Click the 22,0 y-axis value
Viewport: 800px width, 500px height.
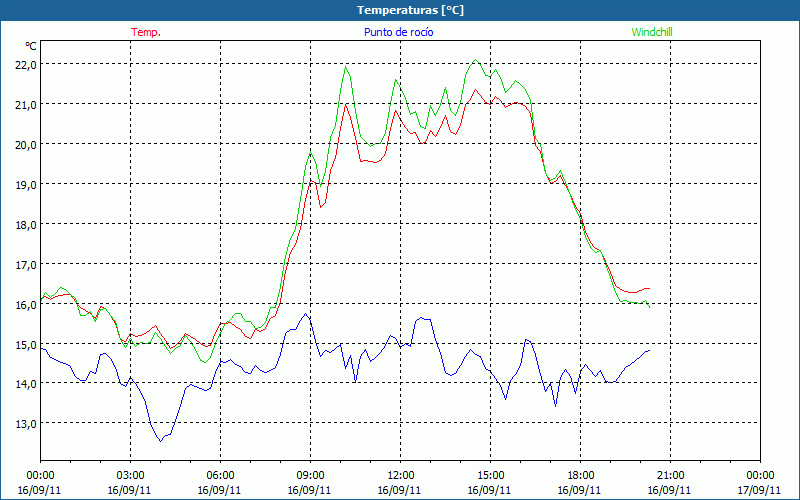26,65
